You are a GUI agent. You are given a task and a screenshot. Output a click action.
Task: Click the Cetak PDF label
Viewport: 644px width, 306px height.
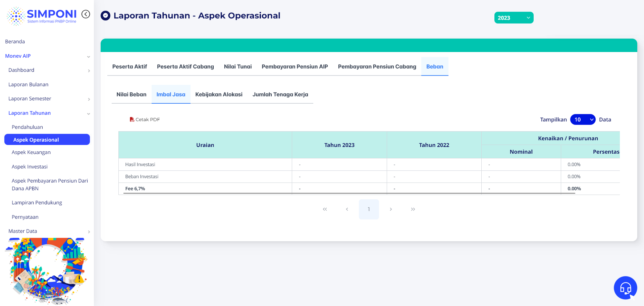coord(148,119)
